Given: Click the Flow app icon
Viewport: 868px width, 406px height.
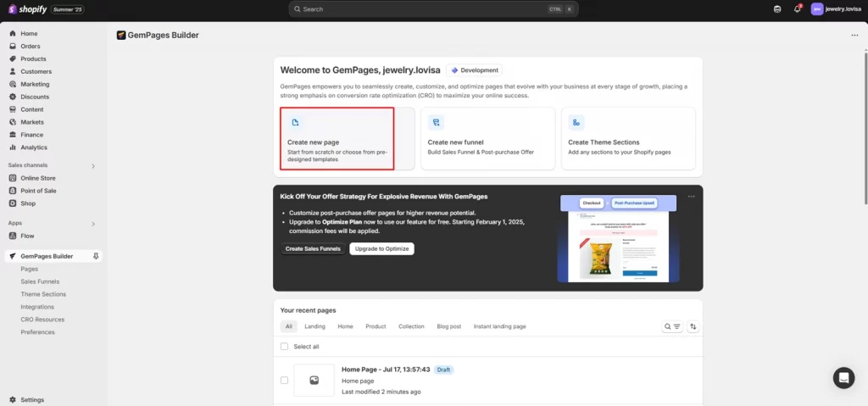Looking at the screenshot, I should coord(12,236).
